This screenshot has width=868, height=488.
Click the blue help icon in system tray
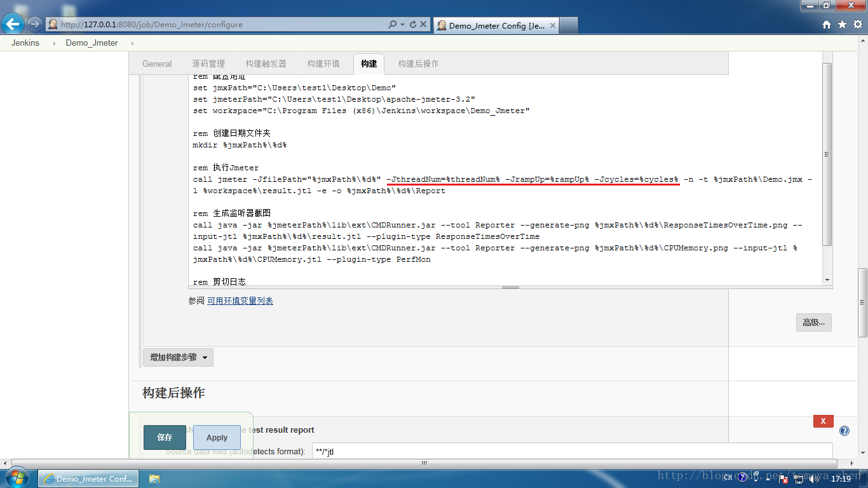point(742,478)
